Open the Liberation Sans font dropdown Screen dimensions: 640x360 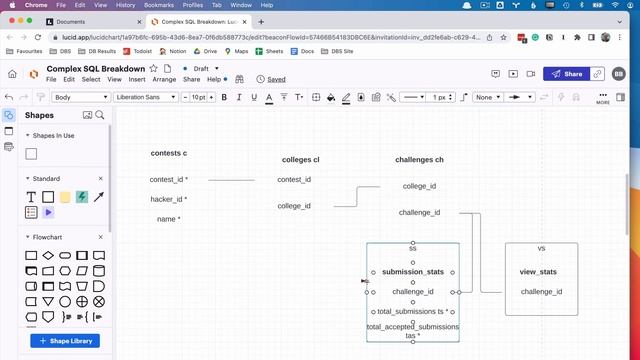click(x=146, y=97)
